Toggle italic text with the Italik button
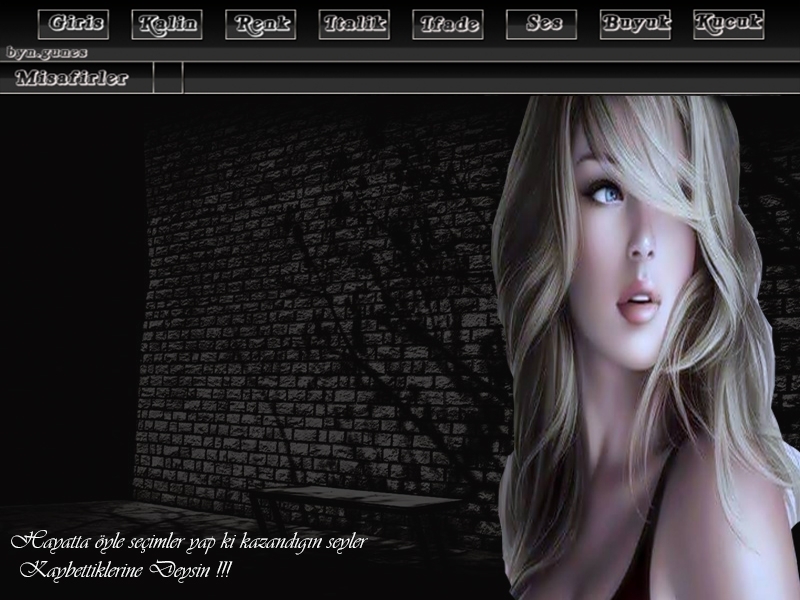This screenshot has width=800, height=600. 354,24
